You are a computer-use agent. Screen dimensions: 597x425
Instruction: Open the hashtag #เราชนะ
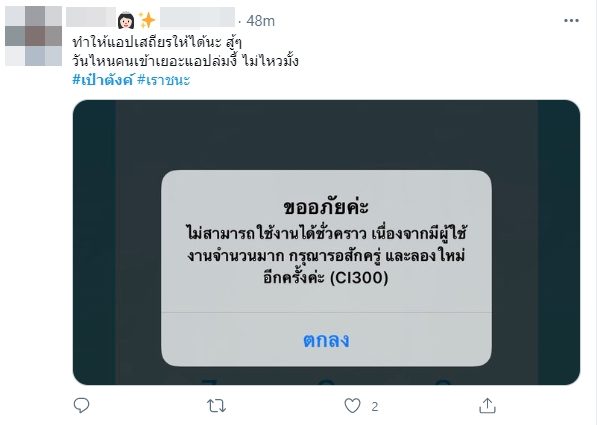[x=163, y=80]
